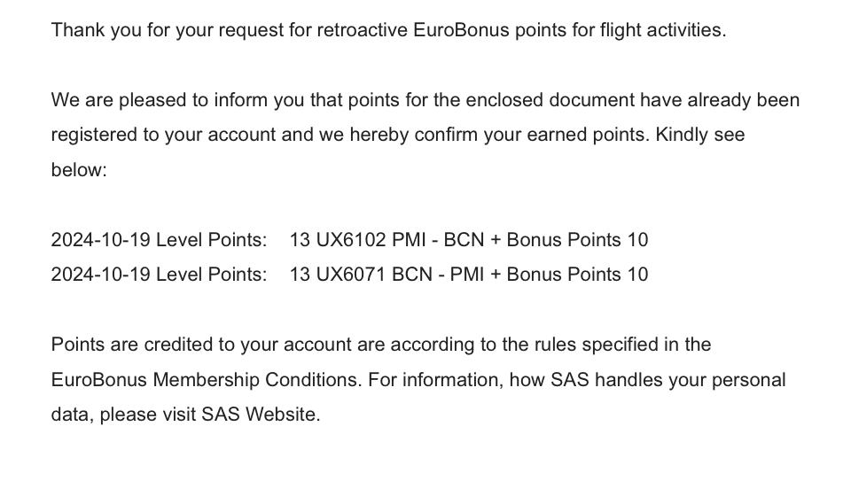Click the word "personal" in the last paragraph
The height and width of the screenshot is (504, 851).
(x=748, y=380)
